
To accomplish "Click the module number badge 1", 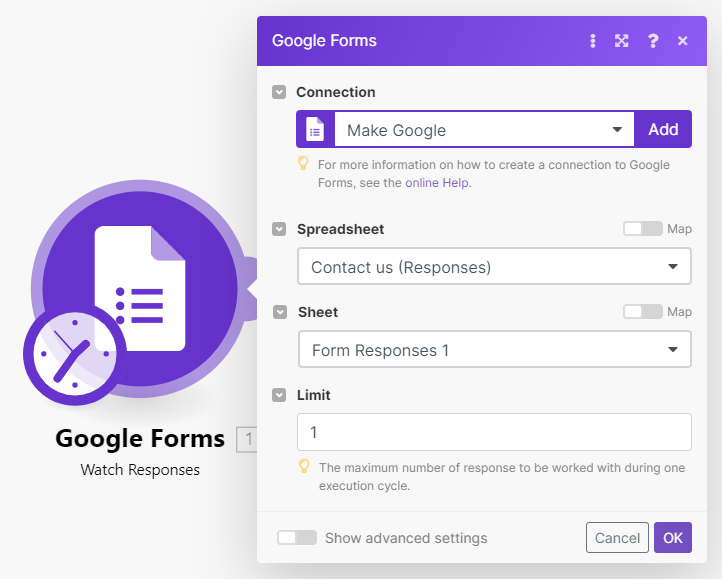I will pyautogui.click(x=247, y=439).
